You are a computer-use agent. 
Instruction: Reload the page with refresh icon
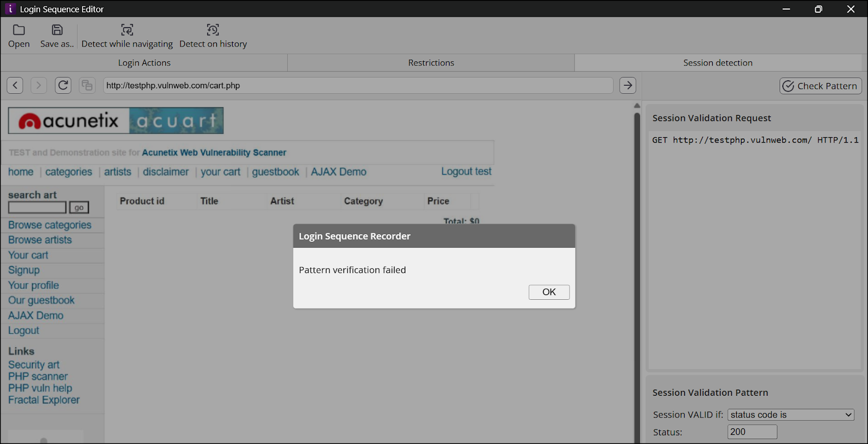63,85
